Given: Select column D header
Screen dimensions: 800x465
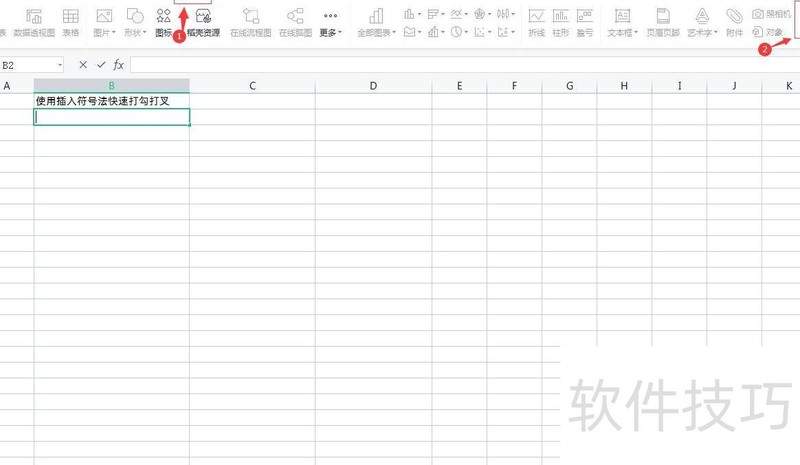Looking at the screenshot, I should 373,86.
